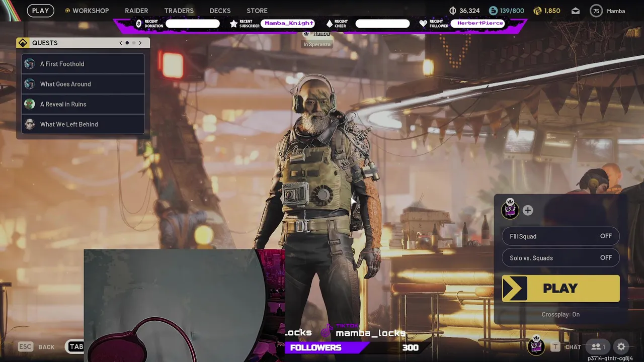Click the blue token icon beside 139/800
This screenshot has height=362, width=644.
[493, 11]
